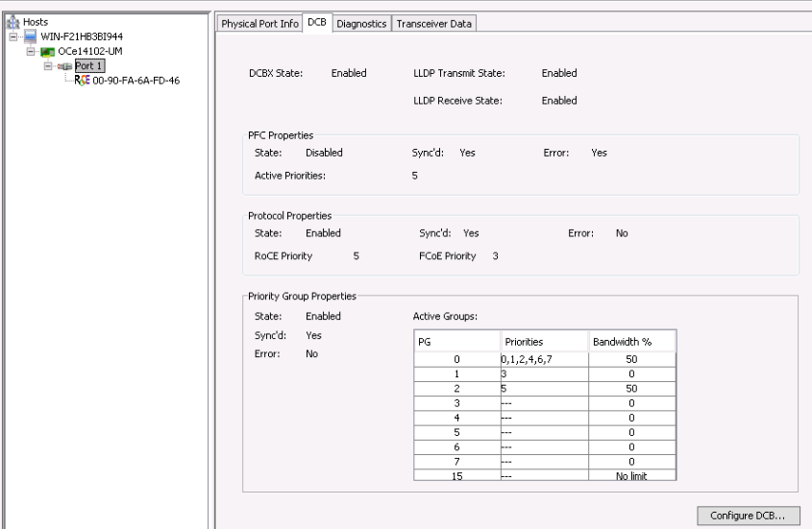Collapse the OCe14102-UM adapter node
This screenshot has height=529, width=812.
[x=31, y=51]
